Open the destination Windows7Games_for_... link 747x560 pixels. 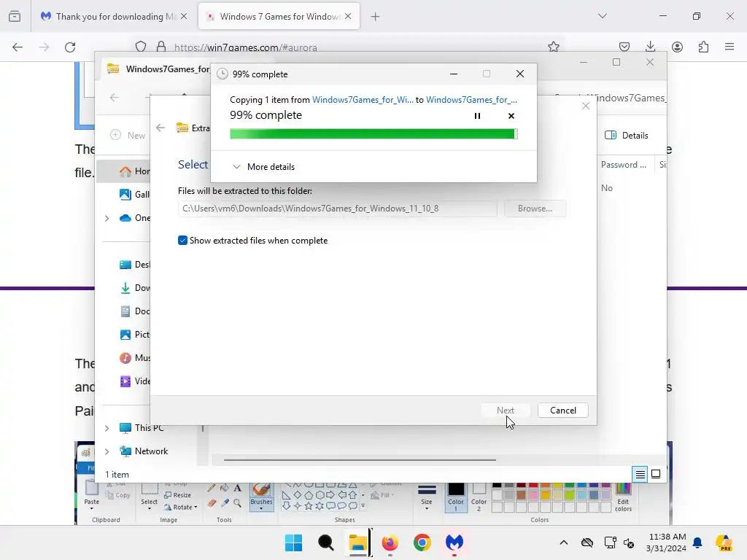(471, 99)
